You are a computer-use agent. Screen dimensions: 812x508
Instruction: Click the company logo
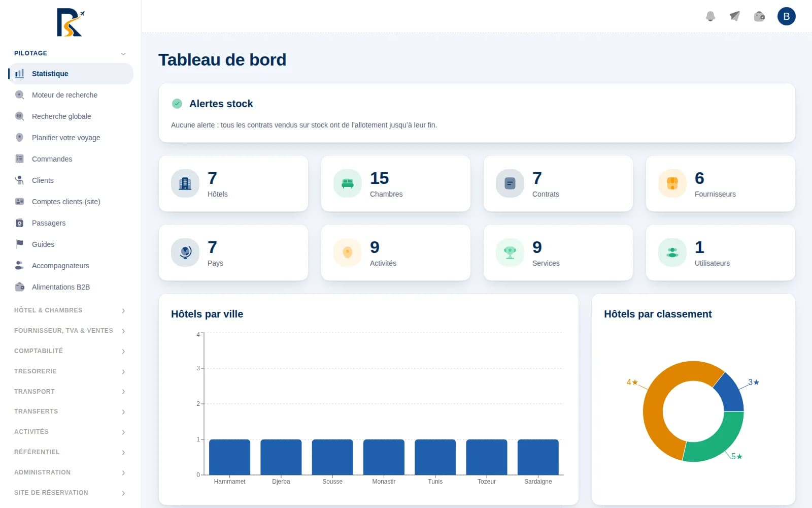71,22
